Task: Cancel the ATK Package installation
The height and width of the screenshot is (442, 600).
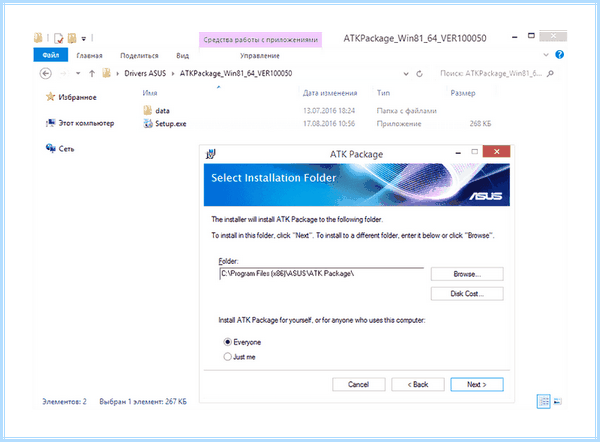Action: point(359,384)
